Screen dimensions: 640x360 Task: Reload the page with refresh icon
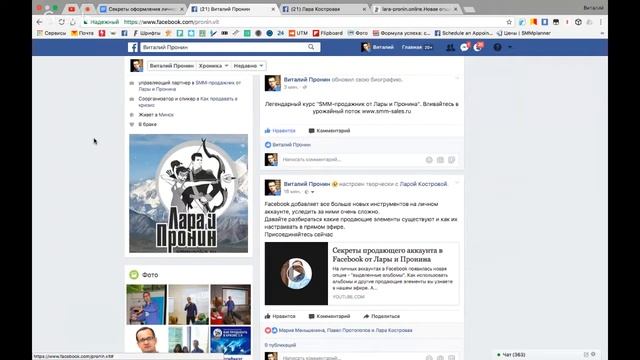61,22
